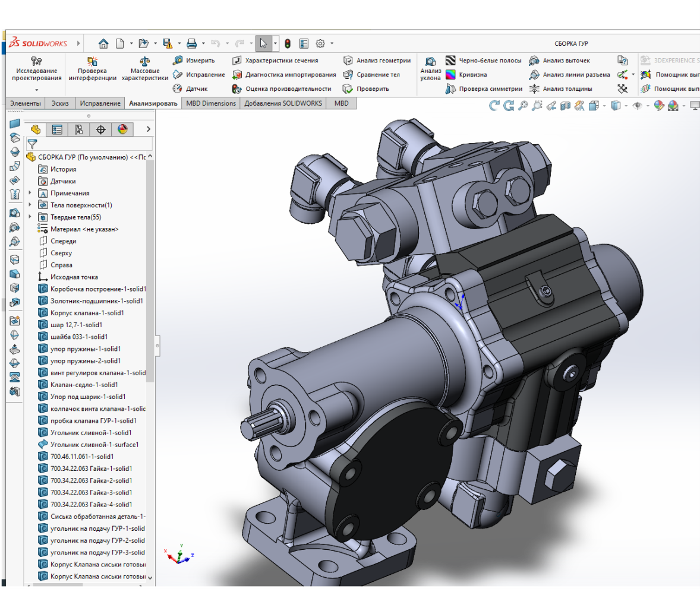
Task: Open the Options gear dropdown arrow
Action: (x=332, y=43)
